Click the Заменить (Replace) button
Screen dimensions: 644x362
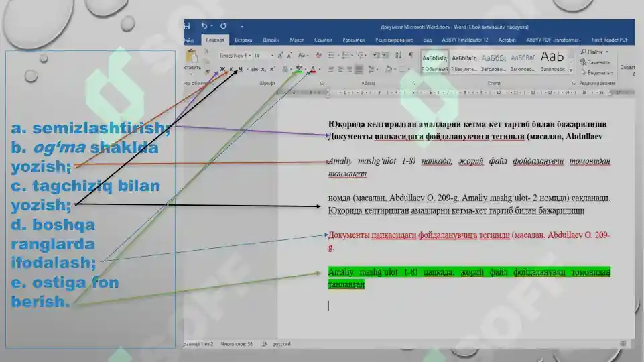tap(594, 62)
